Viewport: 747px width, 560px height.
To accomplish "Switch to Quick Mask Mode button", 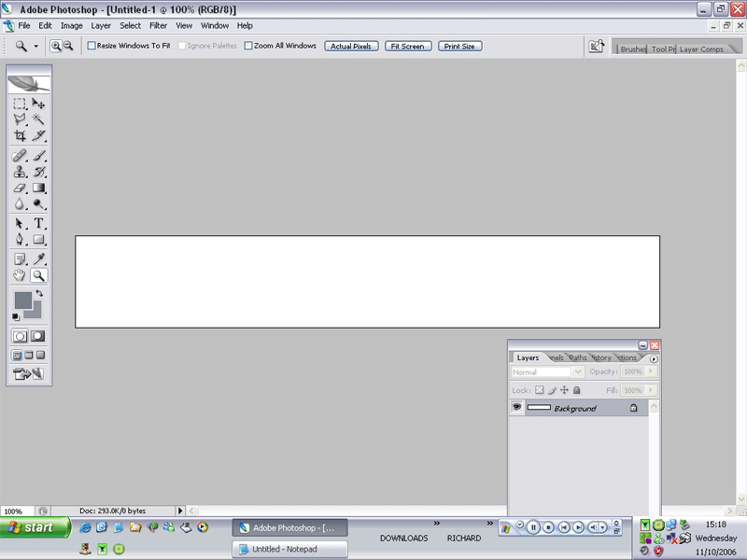I will (x=37, y=336).
